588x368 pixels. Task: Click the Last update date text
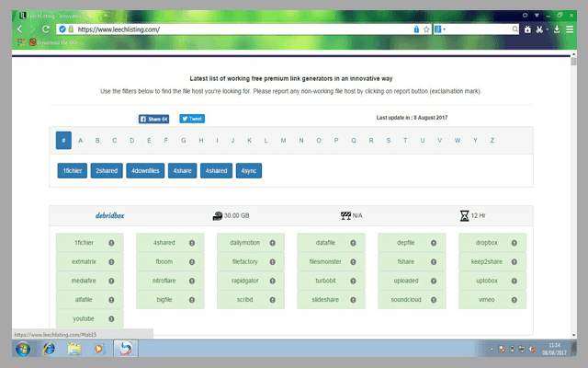pyautogui.click(x=412, y=118)
